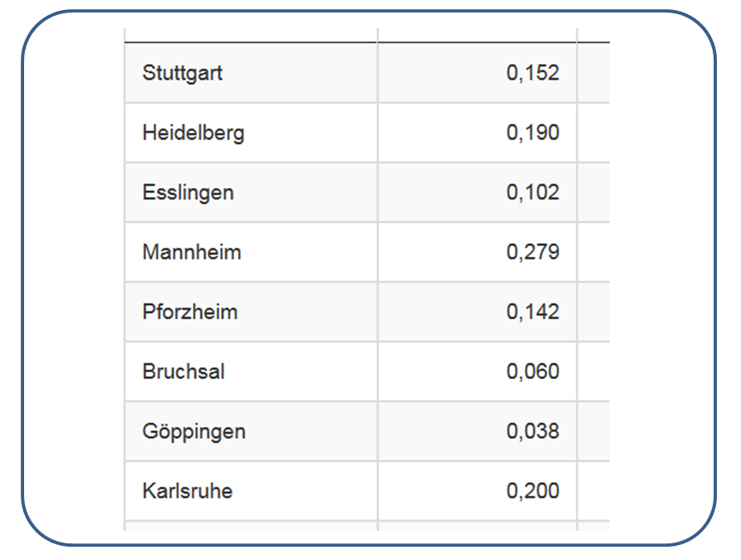Click the 0,060 Bruchsal value
The height and width of the screenshot is (560, 741).
[x=478, y=372]
